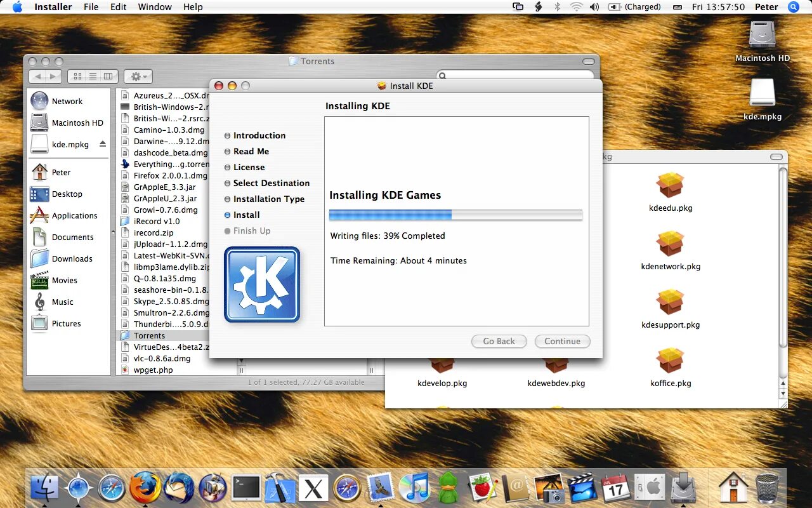This screenshot has height=508, width=812.
Task: Eject kde.mpkg in the Finder sidebar
Action: 102,144
